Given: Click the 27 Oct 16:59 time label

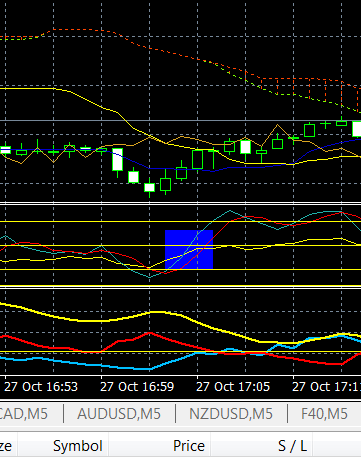Looking at the screenshot, I should click(137, 387).
